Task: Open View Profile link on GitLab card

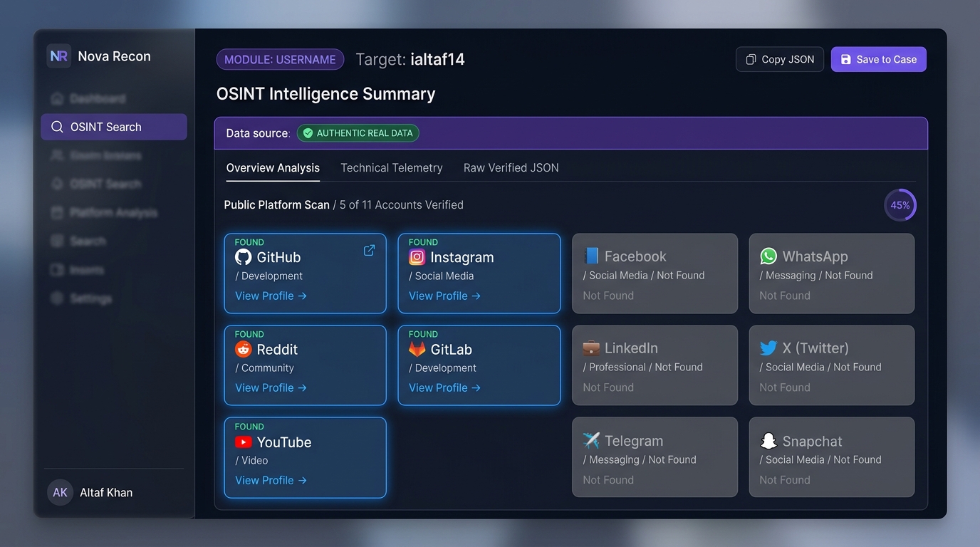Action: tap(444, 387)
